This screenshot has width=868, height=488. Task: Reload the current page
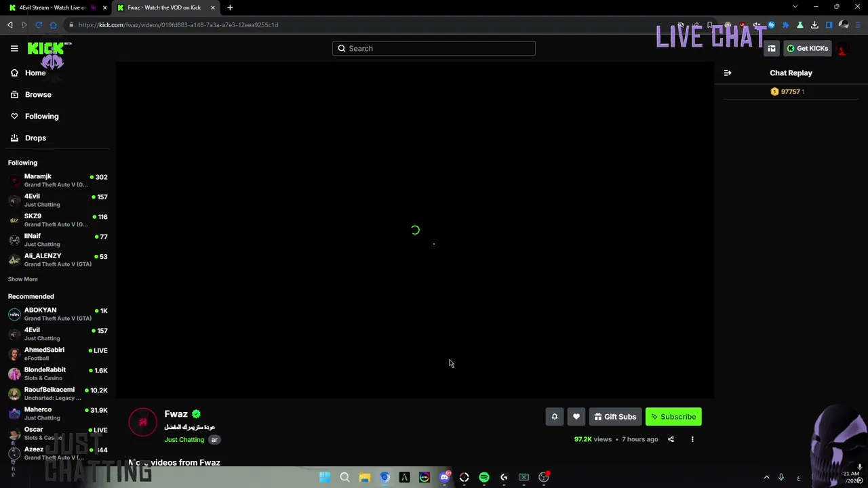[x=39, y=25]
